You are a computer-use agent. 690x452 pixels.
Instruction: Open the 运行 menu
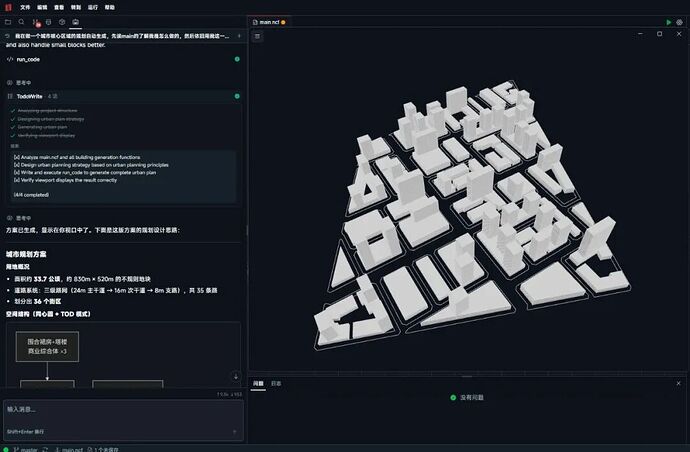pyautogui.click(x=93, y=7)
